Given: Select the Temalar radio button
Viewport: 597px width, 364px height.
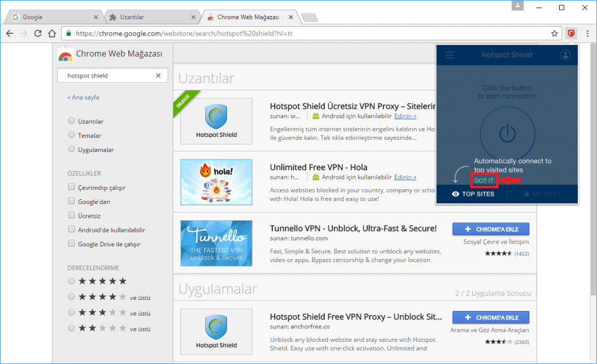Looking at the screenshot, I should point(71,135).
